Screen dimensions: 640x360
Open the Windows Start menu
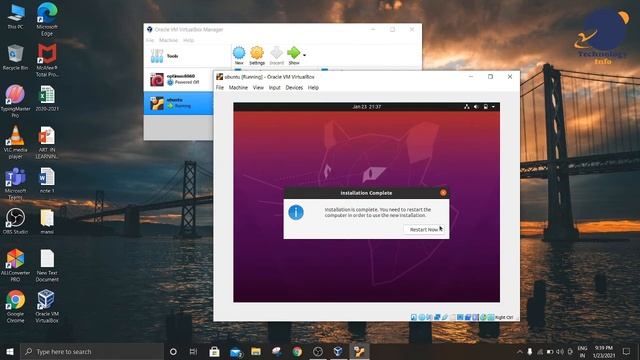click(x=10, y=351)
